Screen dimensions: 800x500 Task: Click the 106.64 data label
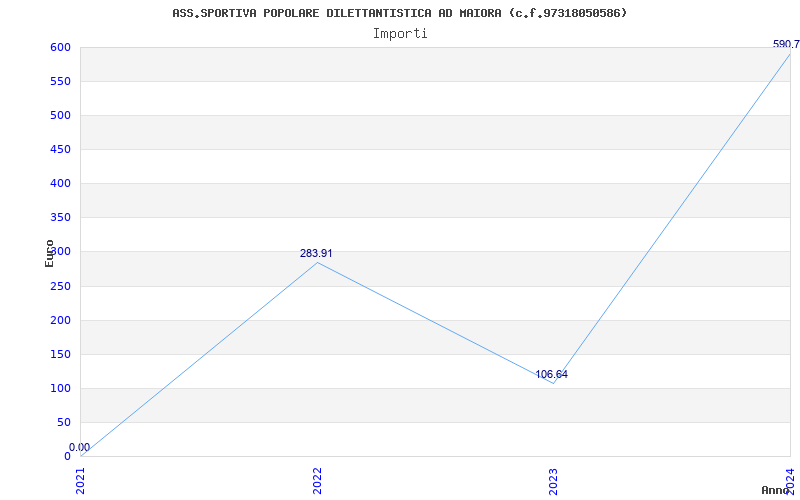[x=551, y=374]
